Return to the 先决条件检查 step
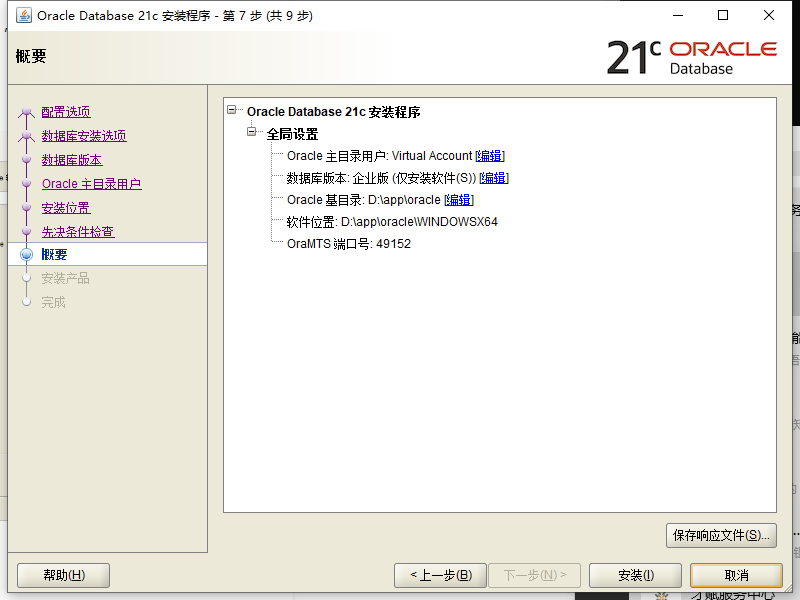The width and height of the screenshot is (800, 600). coord(78,232)
